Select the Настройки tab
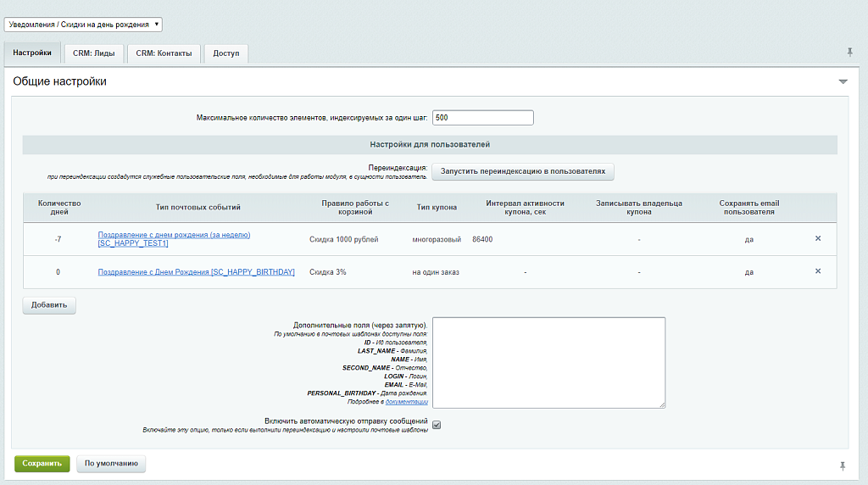 pos(32,53)
